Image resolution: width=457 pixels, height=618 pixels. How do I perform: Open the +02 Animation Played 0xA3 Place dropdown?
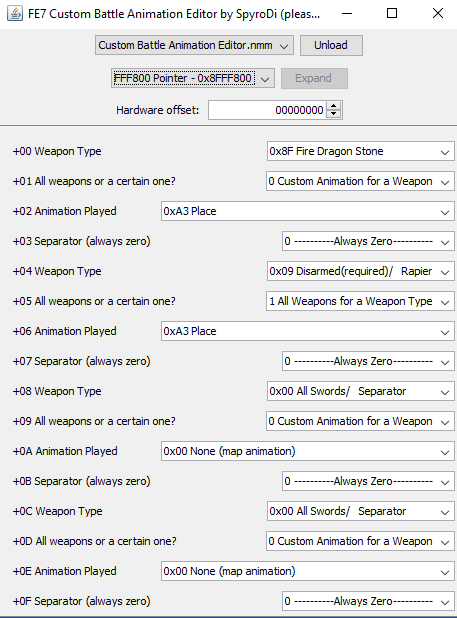(x=307, y=211)
